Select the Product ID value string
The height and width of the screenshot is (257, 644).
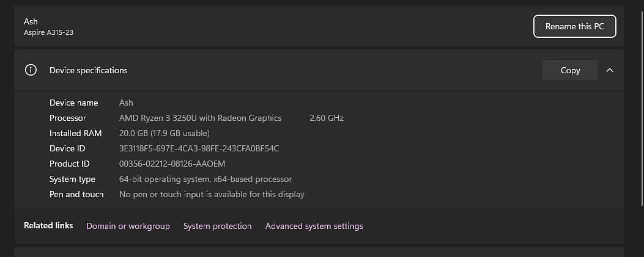point(172,164)
